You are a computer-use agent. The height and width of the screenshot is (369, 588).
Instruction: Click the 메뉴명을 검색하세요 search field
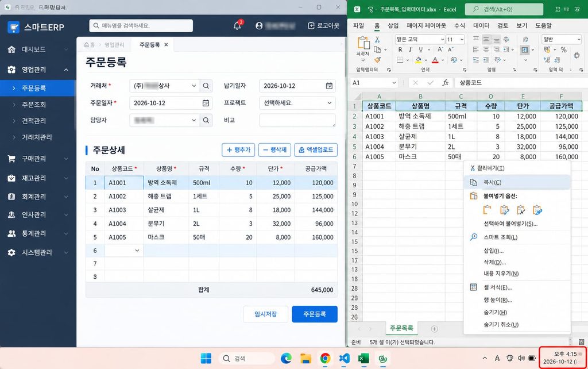141,25
